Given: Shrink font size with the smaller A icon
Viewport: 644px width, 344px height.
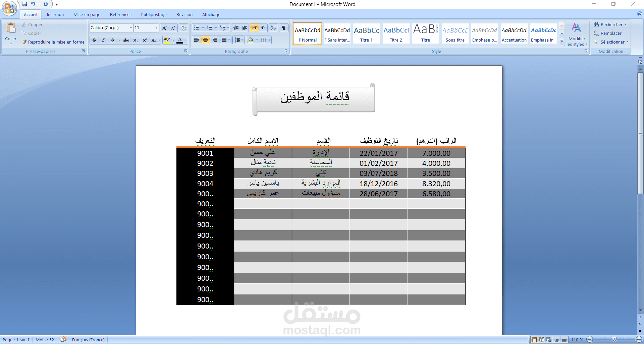Looking at the screenshot, I should [x=173, y=28].
